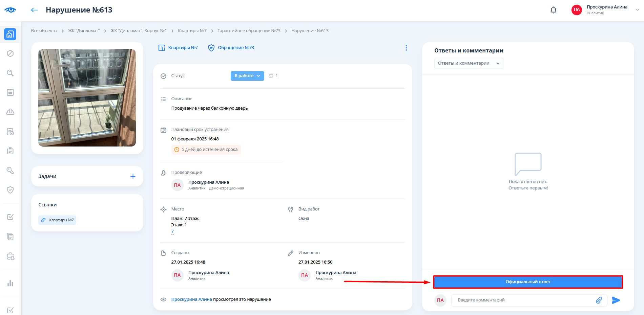Click the paperclip attach file icon
Viewport: 644px width, 315px height.
(599, 300)
